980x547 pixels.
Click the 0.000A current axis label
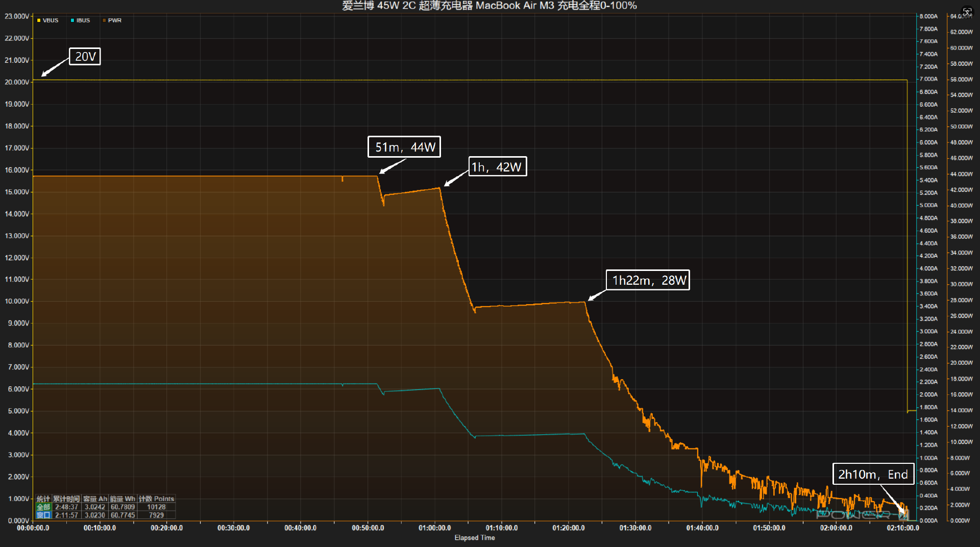(928, 520)
